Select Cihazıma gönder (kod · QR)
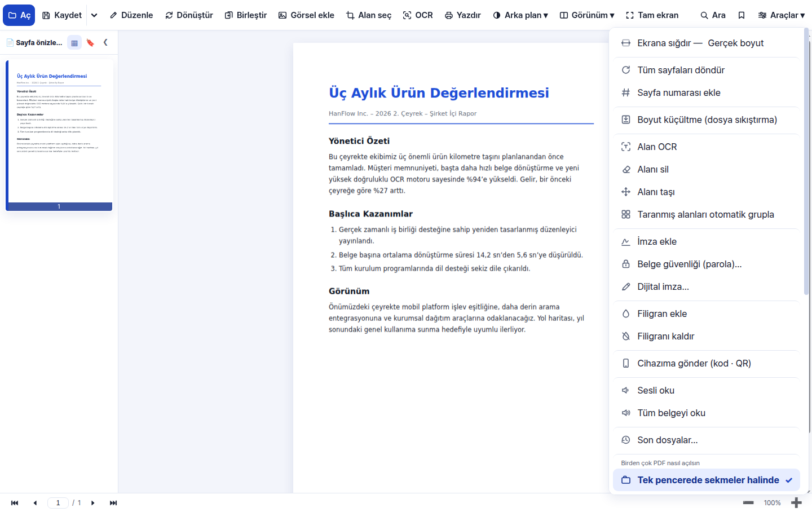 click(x=707, y=363)
